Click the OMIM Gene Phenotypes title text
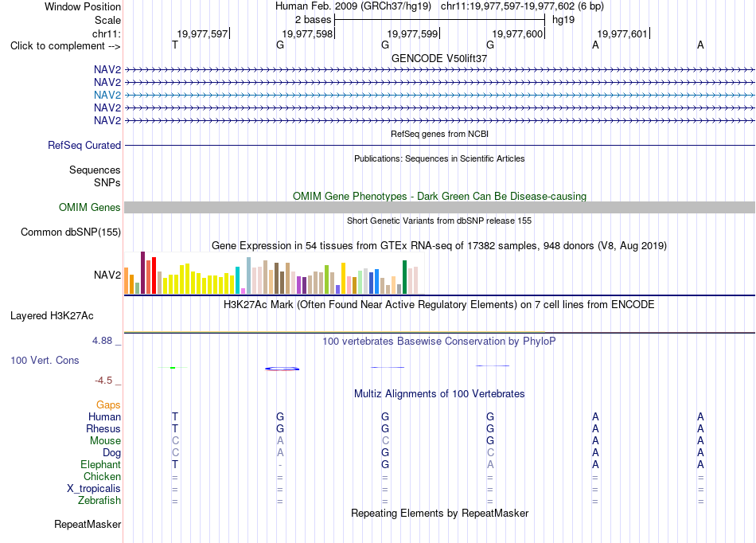The height and width of the screenshot is (543, 756). pos(439,197)
